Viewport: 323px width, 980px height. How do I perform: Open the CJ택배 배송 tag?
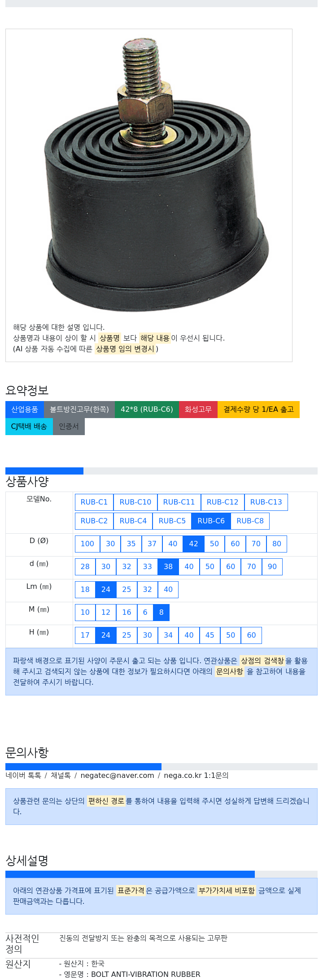(x=29, y=426)
